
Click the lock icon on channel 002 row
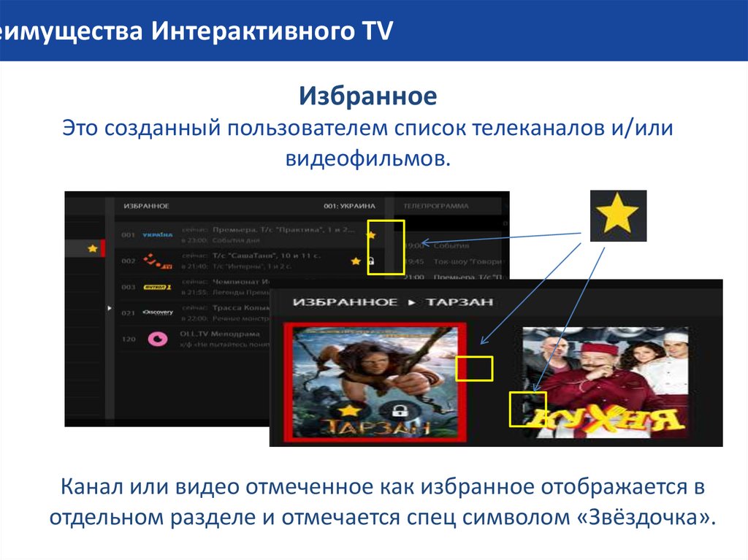click(371, 261)
